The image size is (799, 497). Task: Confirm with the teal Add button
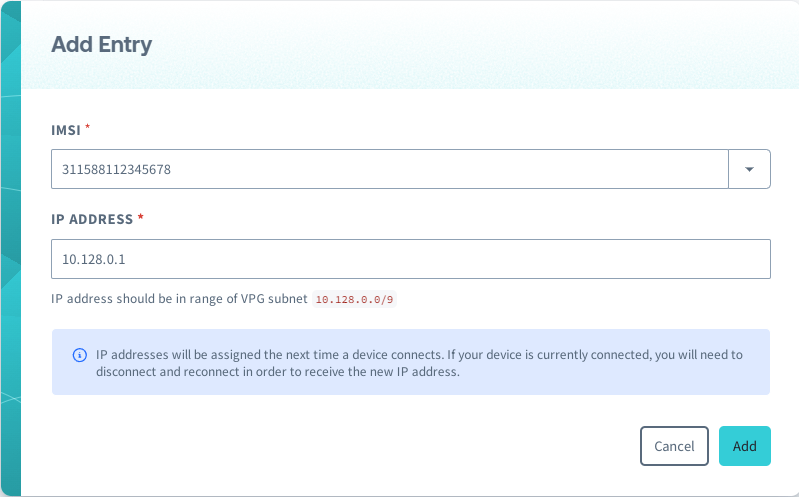[x=744, y=446]
